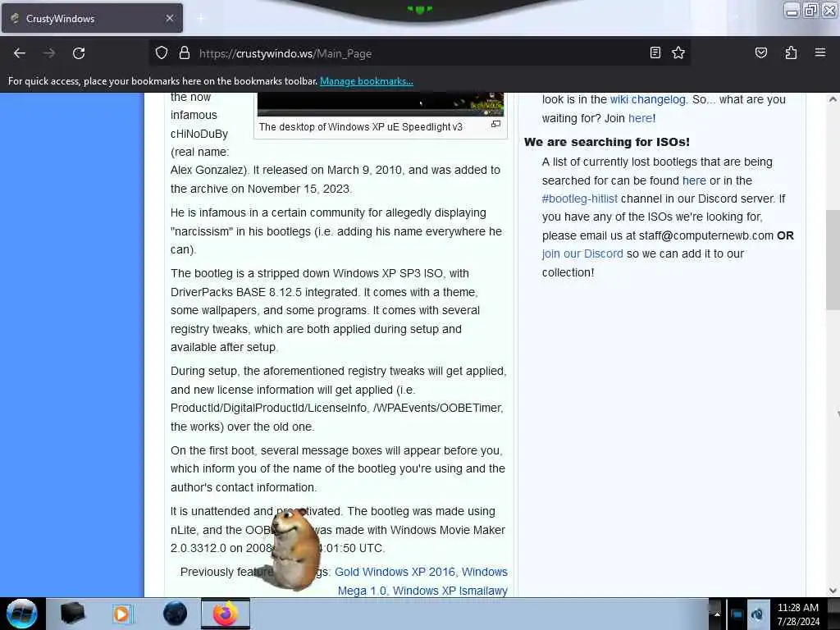Viewport: 840px width, 630px height.
Task: Save page to Pocket
Action: pyautogui.click(x=760, y=52)
